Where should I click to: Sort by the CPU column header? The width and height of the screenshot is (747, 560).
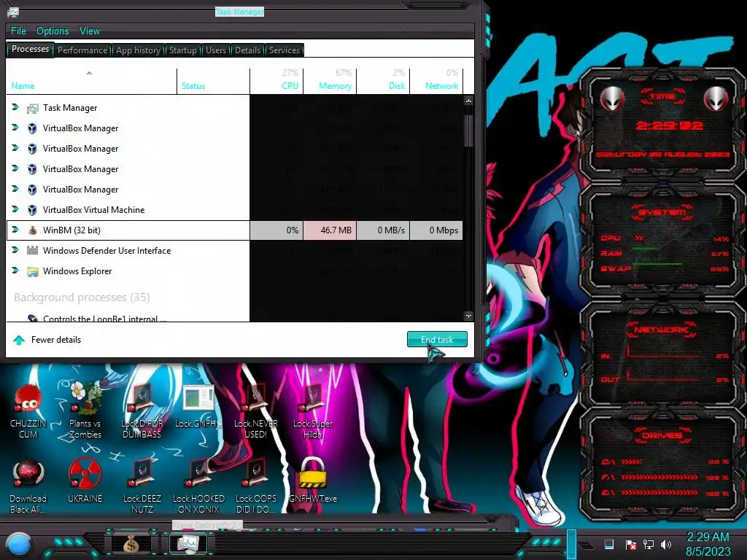276,81
